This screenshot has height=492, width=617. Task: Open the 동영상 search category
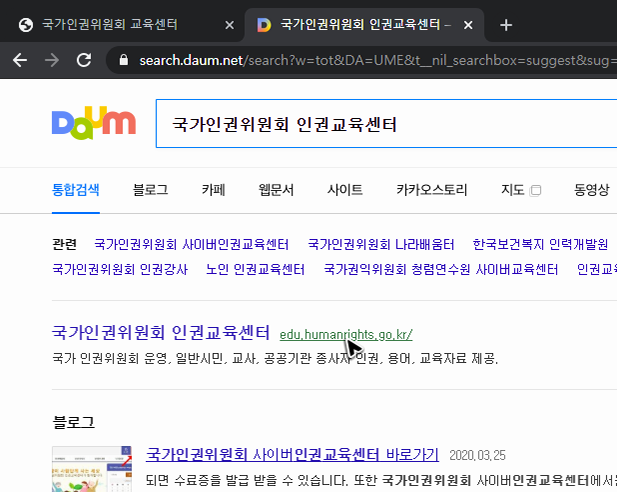(591, 190)
